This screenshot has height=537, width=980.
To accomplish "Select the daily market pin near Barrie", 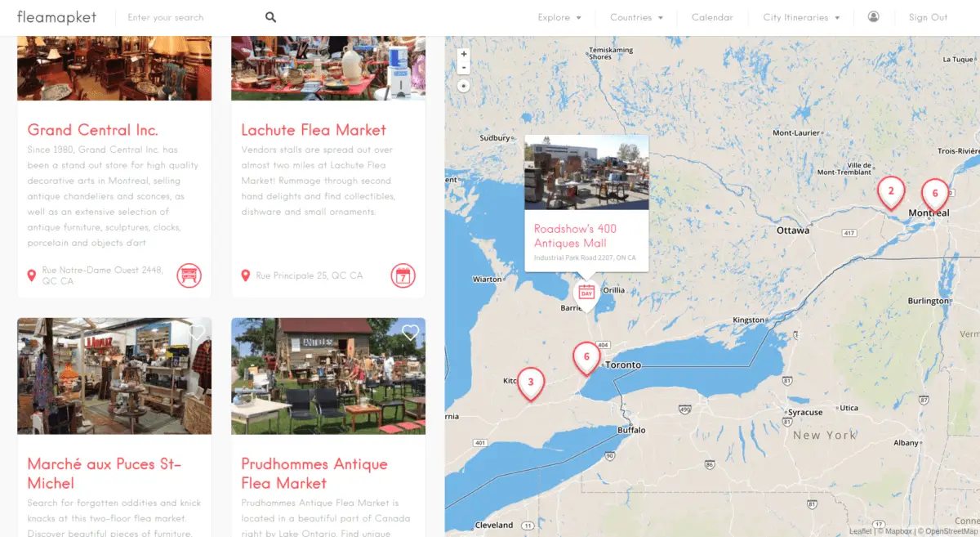I will point(586,293).
